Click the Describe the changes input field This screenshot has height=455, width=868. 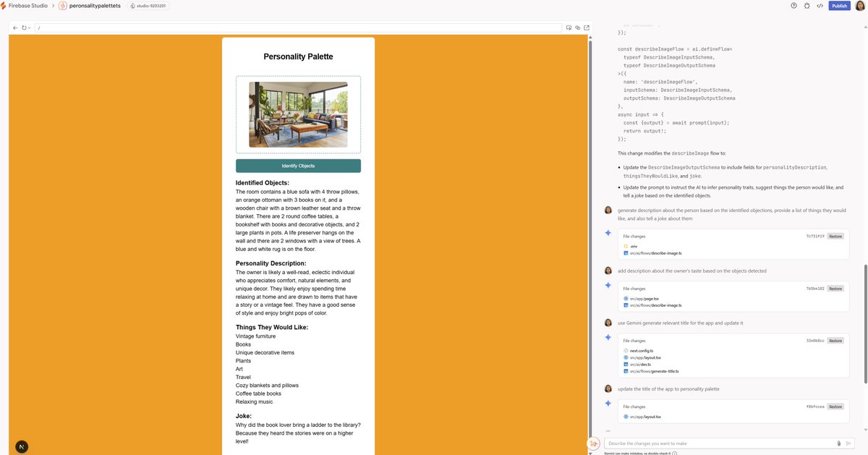click(x=716, y=443)
